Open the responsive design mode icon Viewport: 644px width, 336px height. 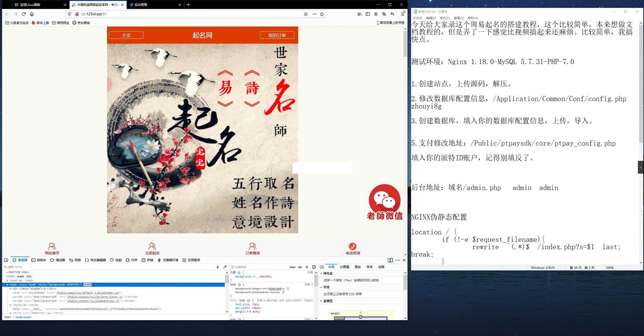[x=390, y=260]
